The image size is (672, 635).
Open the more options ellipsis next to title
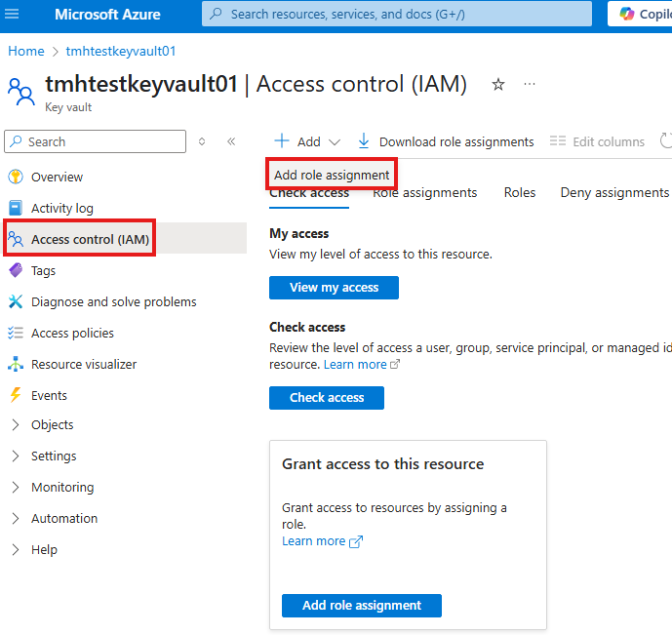530,84
